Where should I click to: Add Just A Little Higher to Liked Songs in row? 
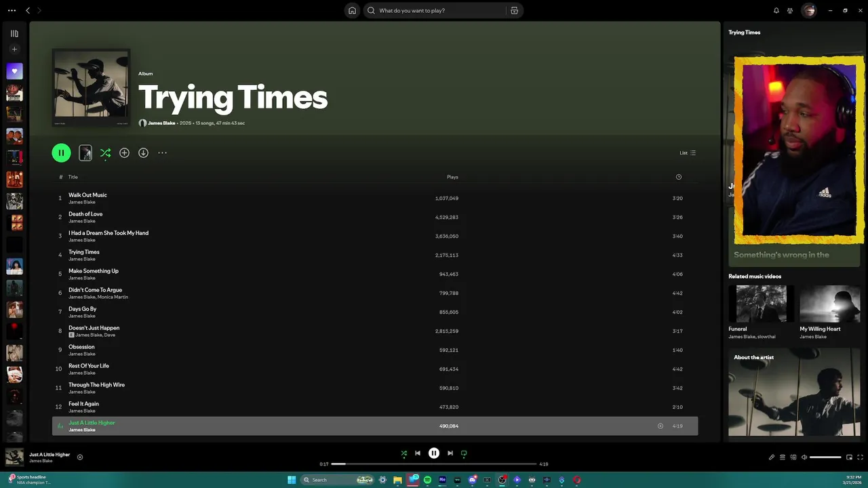click(x=660, y=426)
